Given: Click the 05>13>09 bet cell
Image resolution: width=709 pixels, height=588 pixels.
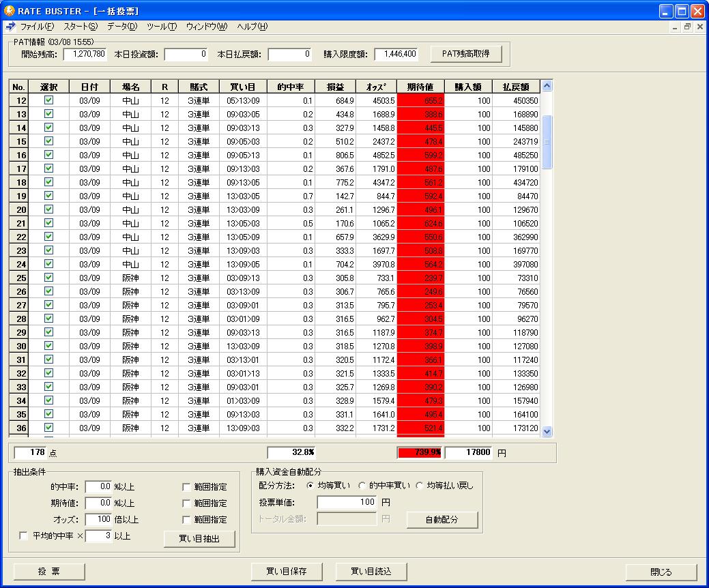Looking at the screenshot, I should click(243, 100).
